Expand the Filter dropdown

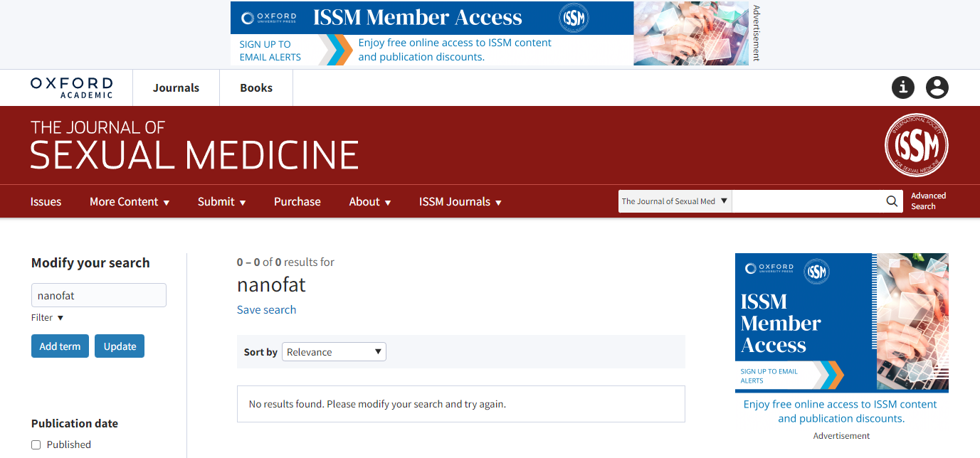tap(48, 318)
